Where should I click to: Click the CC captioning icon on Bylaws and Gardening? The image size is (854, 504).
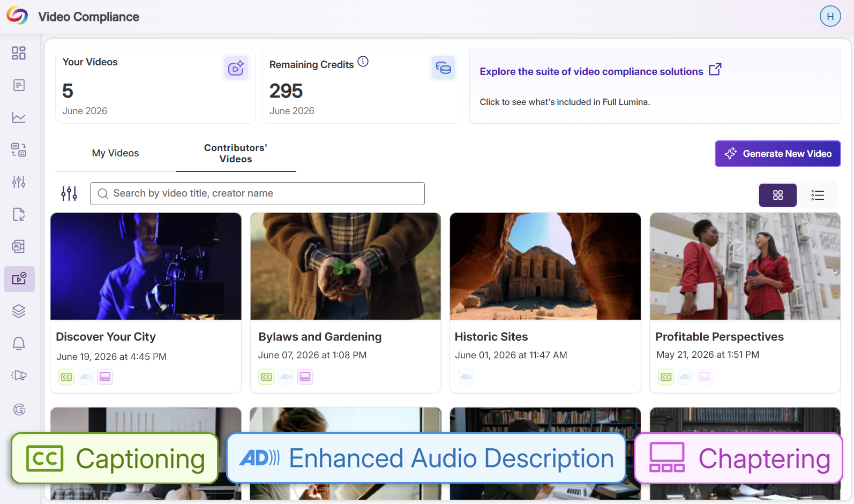(x=266, y=377)
